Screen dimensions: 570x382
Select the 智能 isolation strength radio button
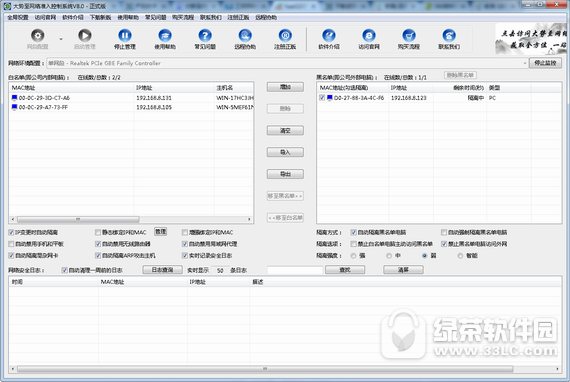[460, 256]
